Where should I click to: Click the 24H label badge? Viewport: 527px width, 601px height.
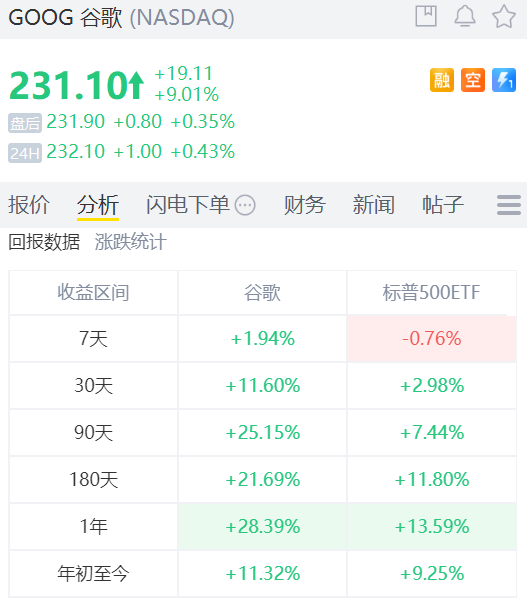25,153
